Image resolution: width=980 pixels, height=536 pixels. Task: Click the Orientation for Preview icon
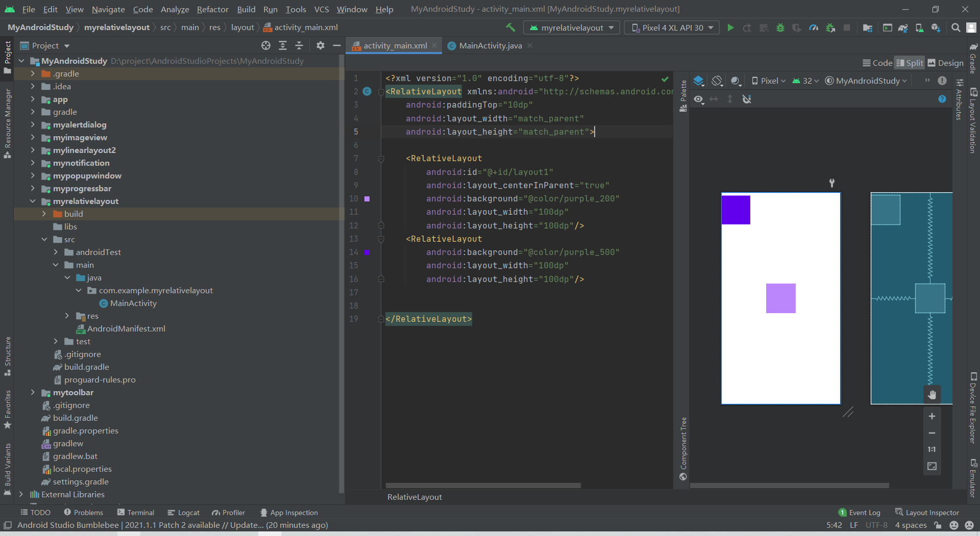tap(717, 81)
